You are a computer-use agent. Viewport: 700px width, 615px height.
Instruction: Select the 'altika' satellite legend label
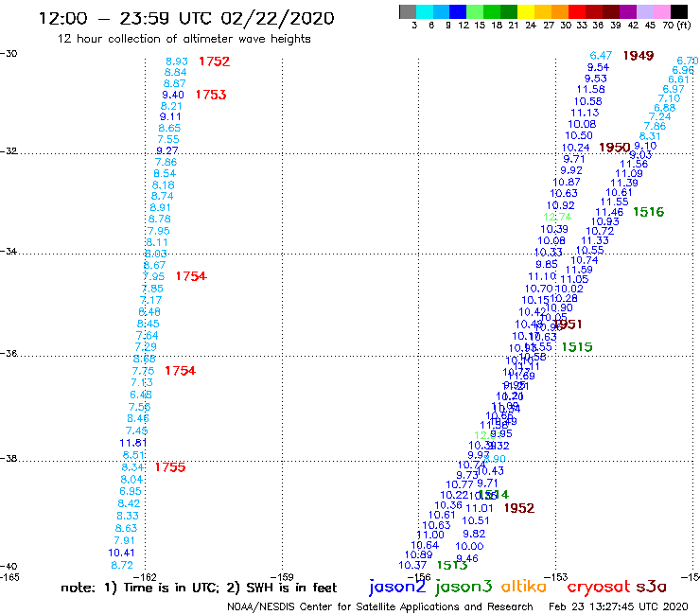[524, 587]
